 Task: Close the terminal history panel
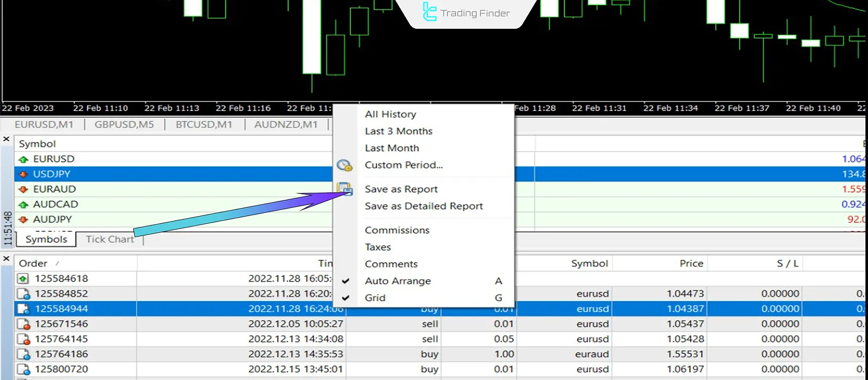[x=7, y=258]
